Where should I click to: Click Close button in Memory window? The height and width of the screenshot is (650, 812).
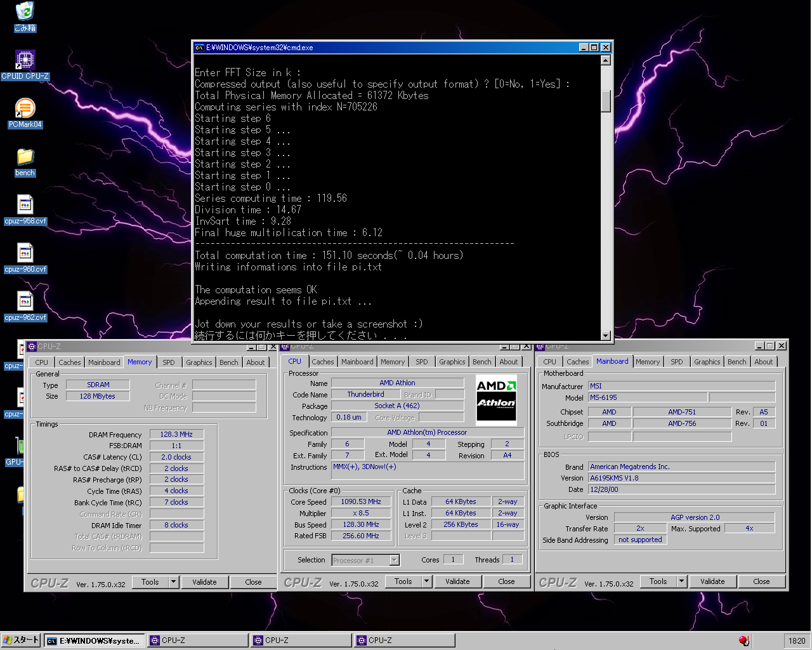point(253,582)
